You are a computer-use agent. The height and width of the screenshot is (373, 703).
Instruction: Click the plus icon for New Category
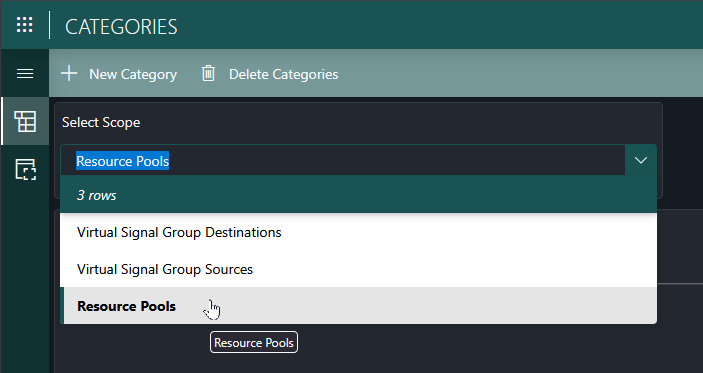[x=69, y=73]
